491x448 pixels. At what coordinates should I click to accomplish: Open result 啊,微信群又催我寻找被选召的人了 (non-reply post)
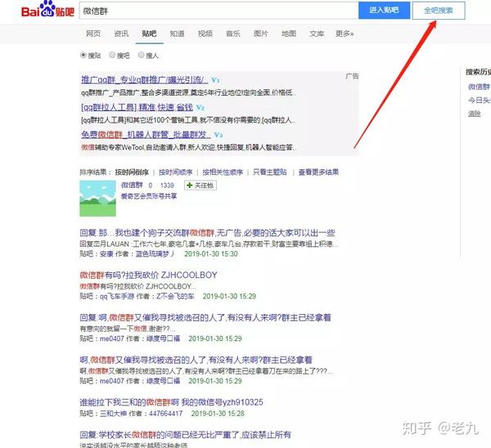coord(196,360)
